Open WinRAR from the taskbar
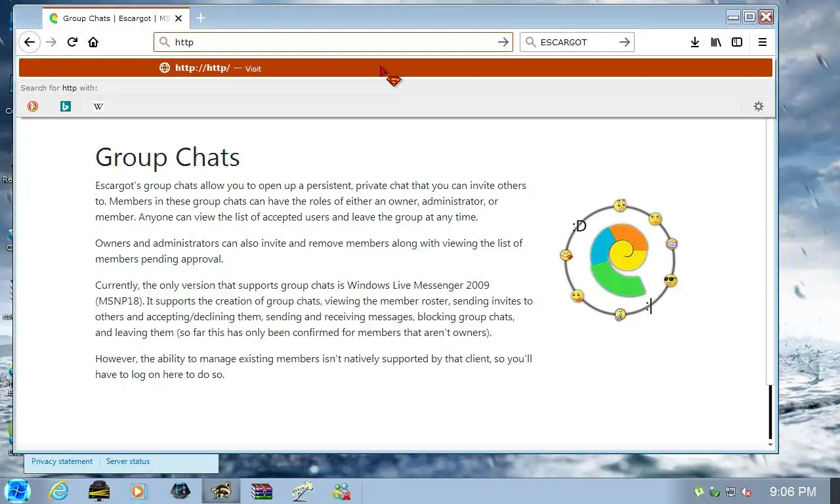840x504 pixels. point(262,491)
